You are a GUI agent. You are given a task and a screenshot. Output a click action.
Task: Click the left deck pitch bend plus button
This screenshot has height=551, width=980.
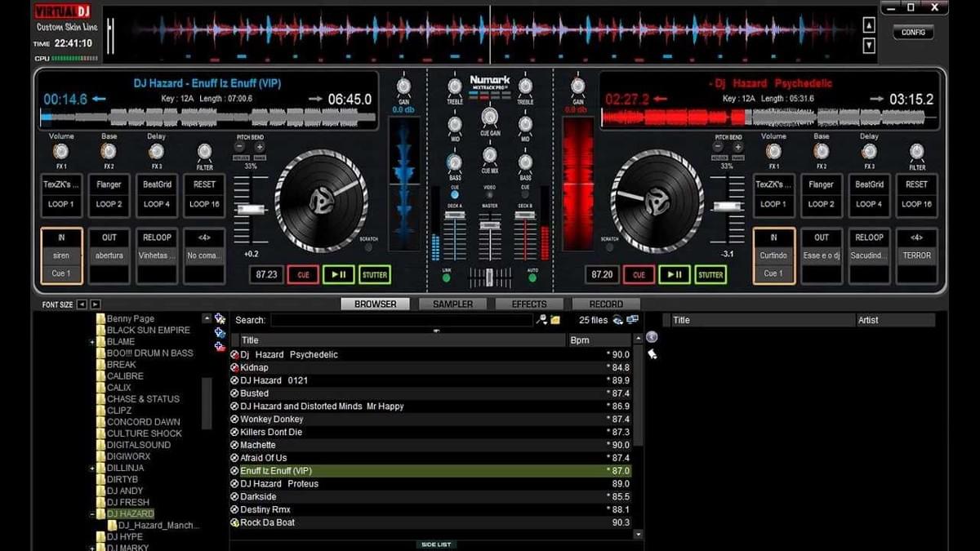click(260, 148)
